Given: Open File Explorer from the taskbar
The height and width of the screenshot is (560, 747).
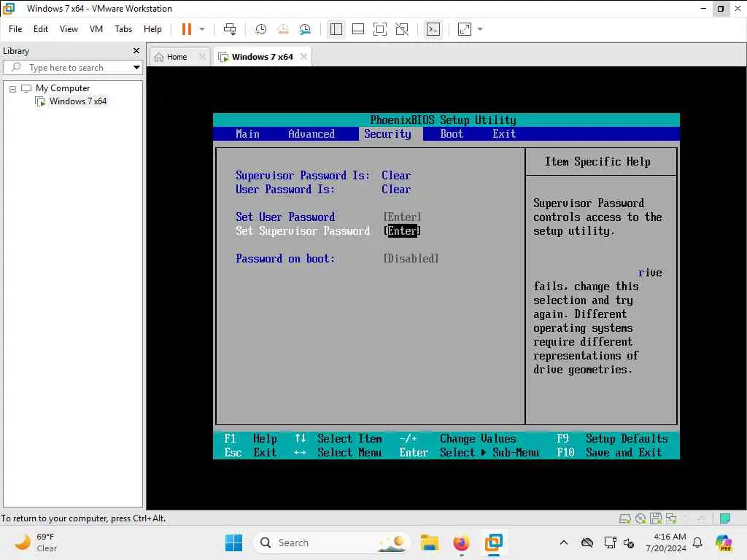Looking at the screenshot, I should [x=429, y=542].
